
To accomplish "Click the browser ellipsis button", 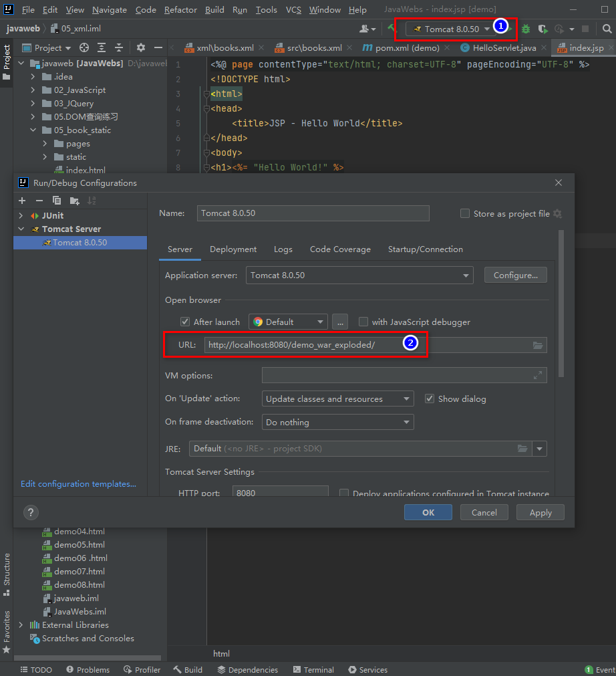I will click(x=340, y=322).
